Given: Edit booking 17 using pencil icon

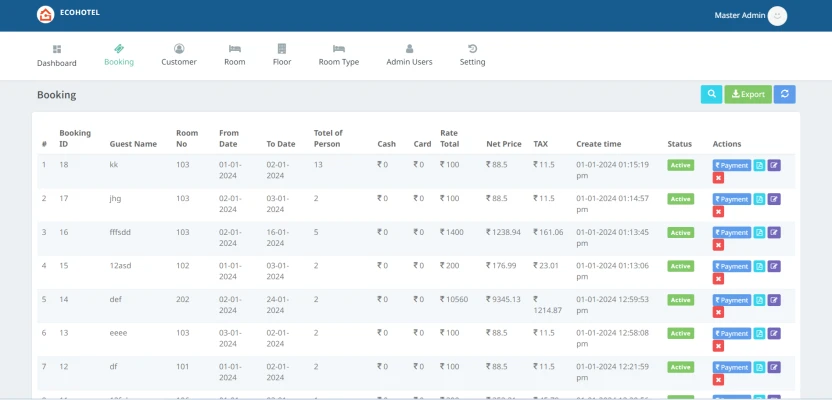Looking at the screenshot, I should [774, 199].
